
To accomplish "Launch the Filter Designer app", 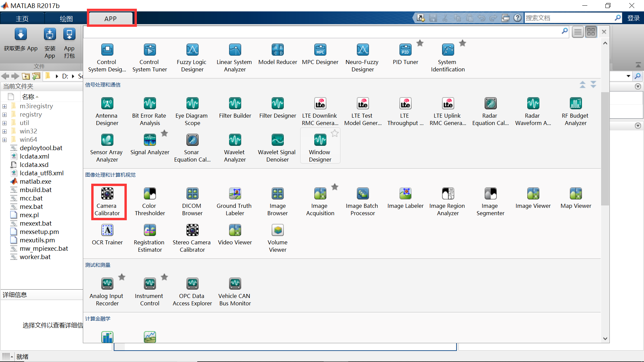I will [277, 108].
